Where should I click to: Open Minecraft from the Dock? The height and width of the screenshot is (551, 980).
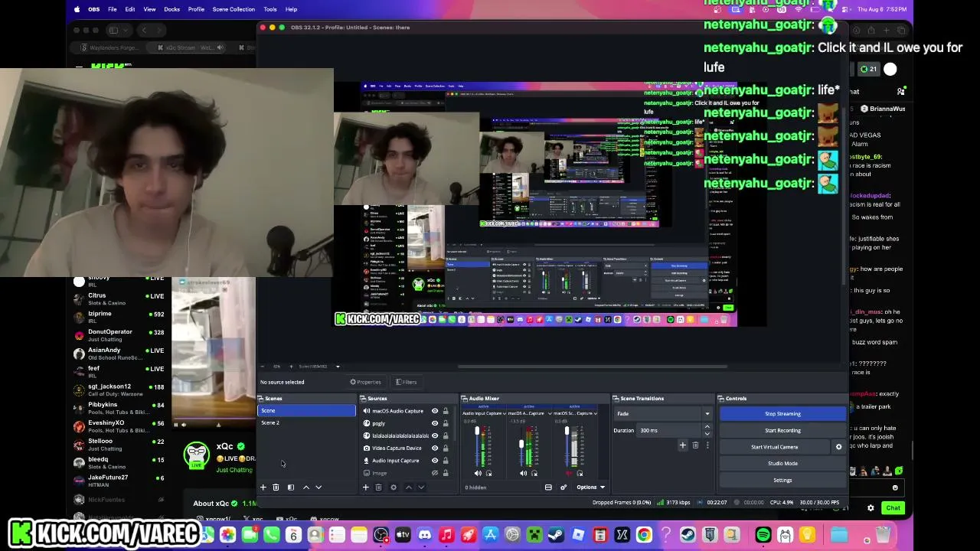click(x=534, y=535)
